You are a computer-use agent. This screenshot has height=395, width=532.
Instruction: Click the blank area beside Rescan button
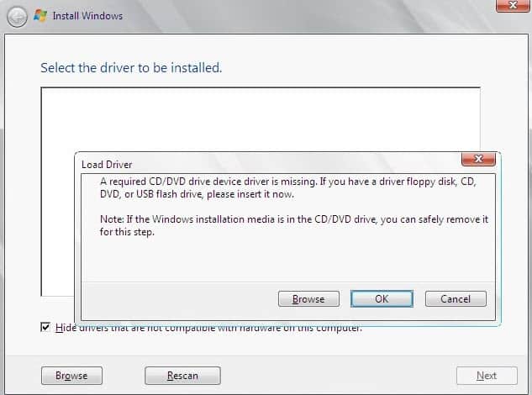coord(338,376)
